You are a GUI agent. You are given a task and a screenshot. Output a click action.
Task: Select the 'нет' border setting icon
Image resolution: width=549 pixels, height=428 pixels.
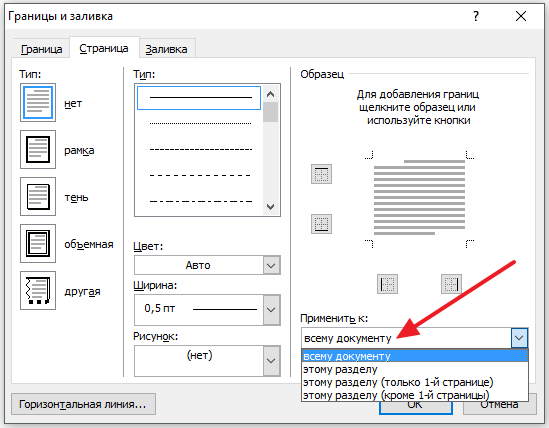coord(38,103)
